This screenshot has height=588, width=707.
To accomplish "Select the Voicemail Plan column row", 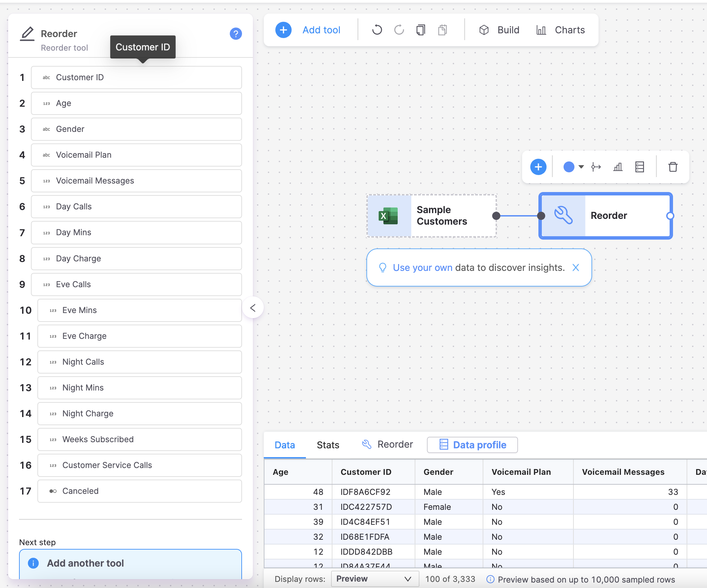I will click(136, 155).
